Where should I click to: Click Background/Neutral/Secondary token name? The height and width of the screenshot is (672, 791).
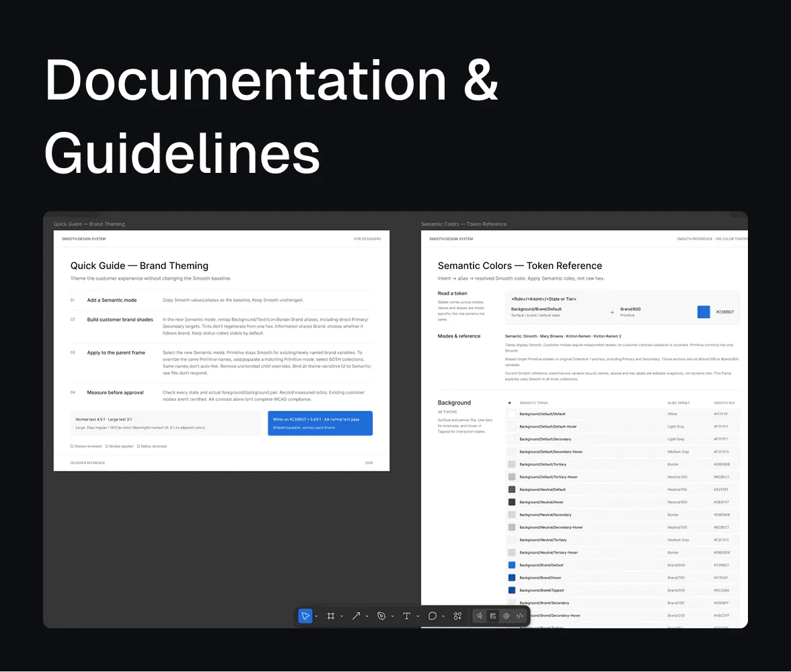pos(545,515)
